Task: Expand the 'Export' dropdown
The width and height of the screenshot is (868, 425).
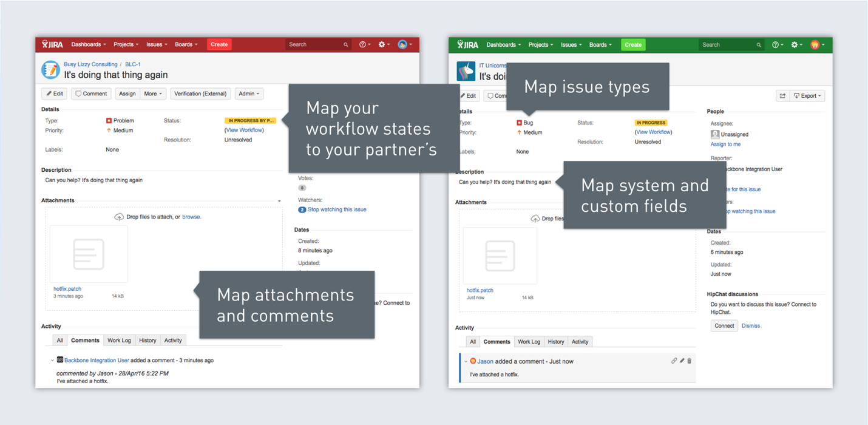Action: 808,95
